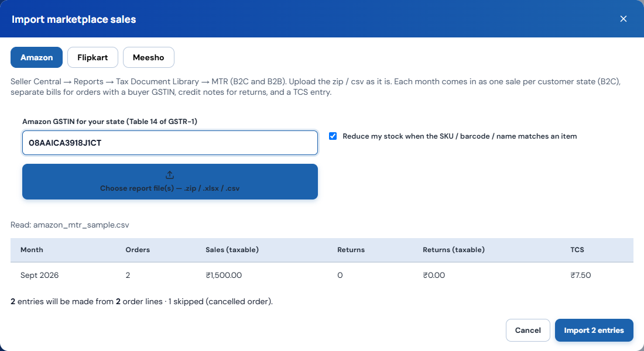Screen dimensions: 644x351
Task: Click the ₹0.00 returns taxable value
Action: coord(434,275)
